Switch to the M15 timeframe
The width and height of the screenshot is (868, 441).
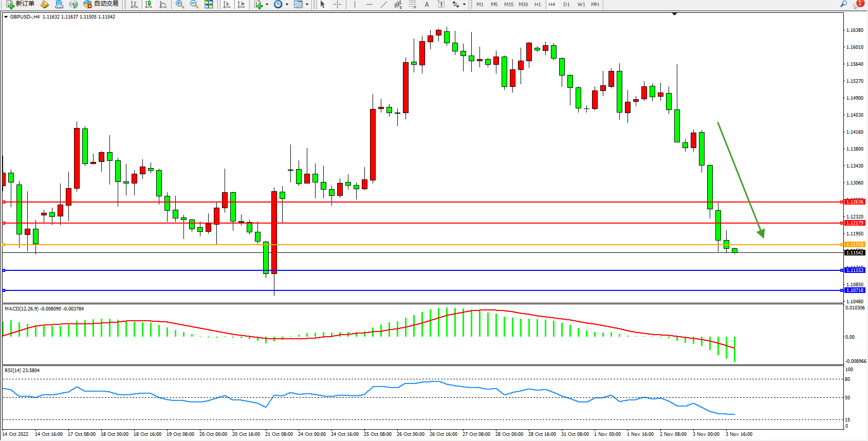(509, 4)
